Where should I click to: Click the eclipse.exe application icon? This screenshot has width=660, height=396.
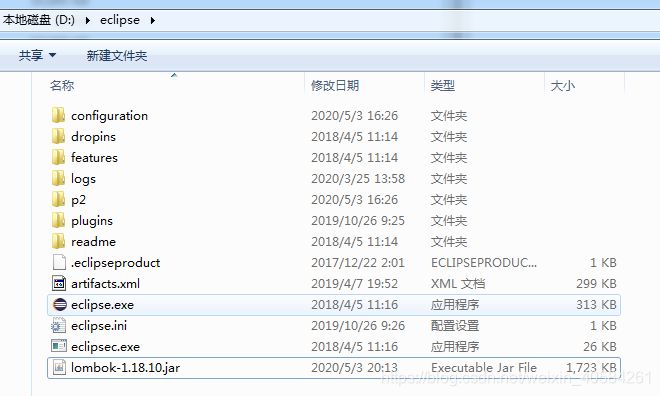tap(60, 304)
